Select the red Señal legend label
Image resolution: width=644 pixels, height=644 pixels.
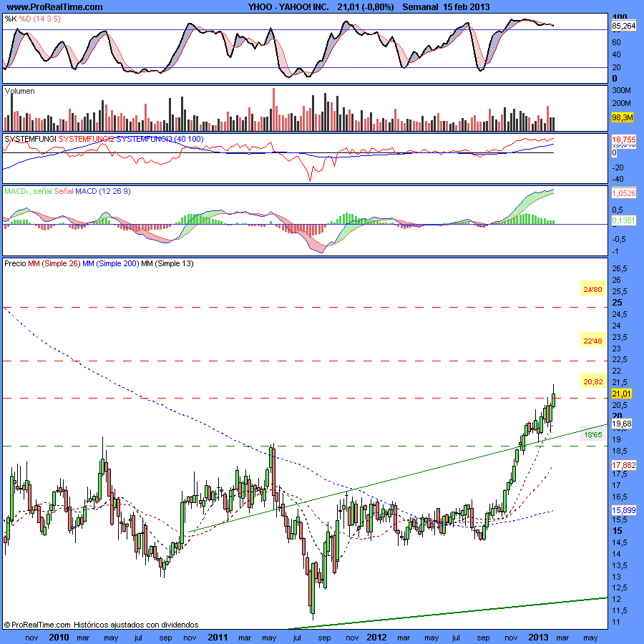click(64, 191)
